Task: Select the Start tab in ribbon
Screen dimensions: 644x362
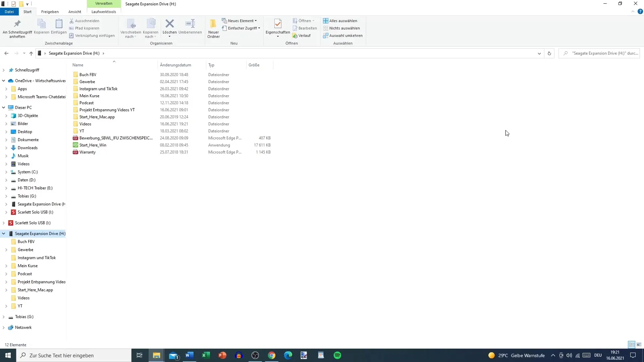Action: (28, 11)
